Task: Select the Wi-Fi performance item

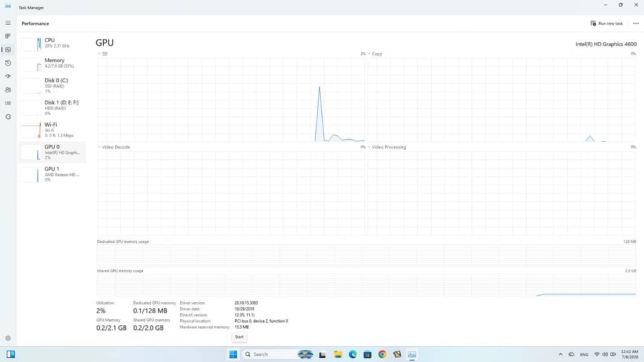Action: point(52,130)
